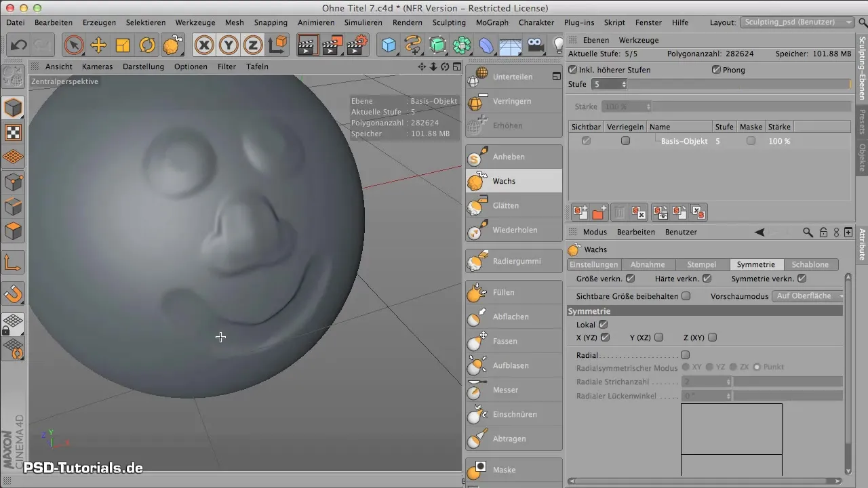Enable Y (XZ) symmetry checkbox
868x488 pixels.
point(658,338)
